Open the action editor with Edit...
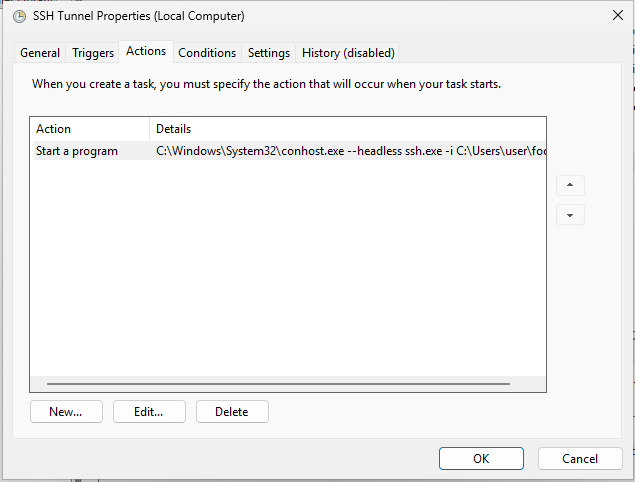The height and width of the screenshot is (482, 635). (147, 411)
